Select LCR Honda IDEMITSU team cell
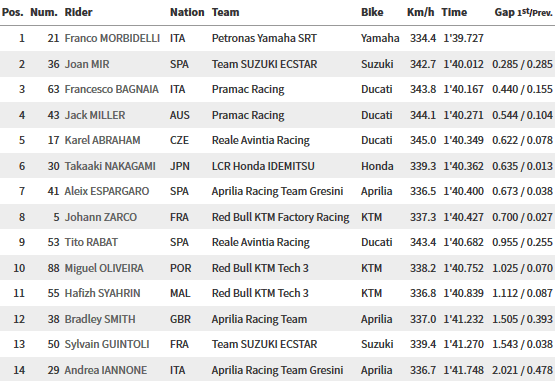555x381 pixels. pyautogui.click(x=263, y=166)
